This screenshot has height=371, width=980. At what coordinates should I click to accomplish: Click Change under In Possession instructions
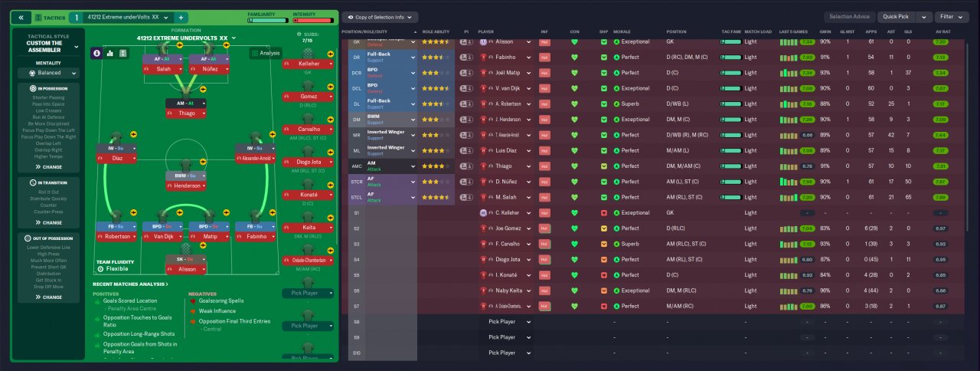click(x=49, y=166)
